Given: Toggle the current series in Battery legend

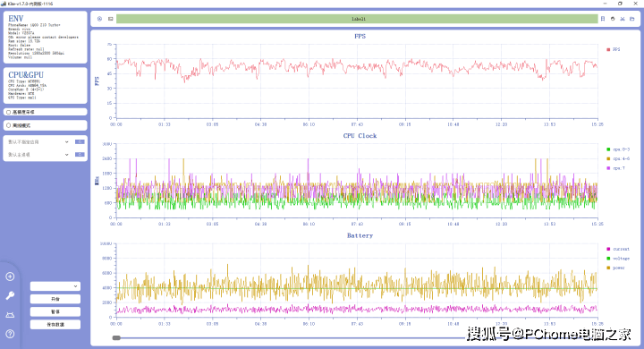Looking at the screenshot, I should [618, 249].
